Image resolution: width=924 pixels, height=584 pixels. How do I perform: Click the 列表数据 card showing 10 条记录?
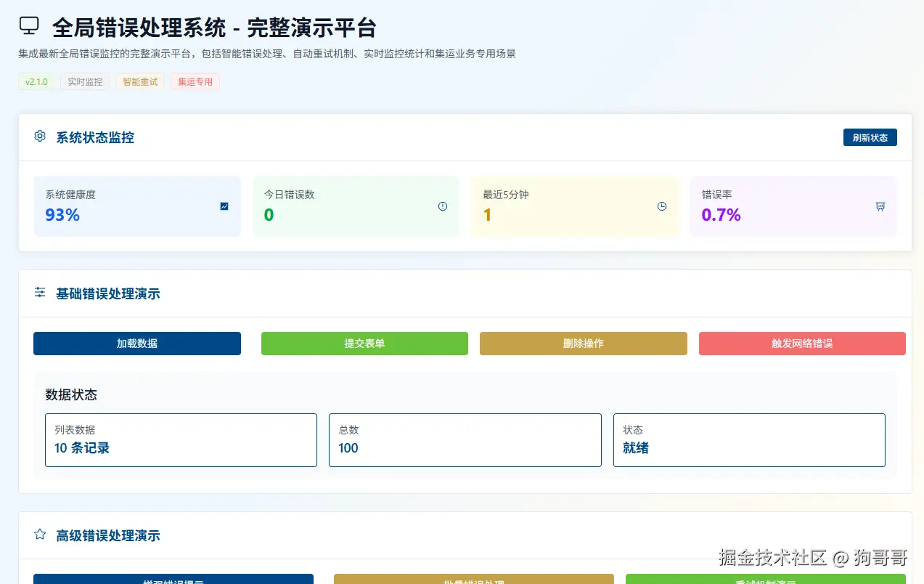pos(180,439)
